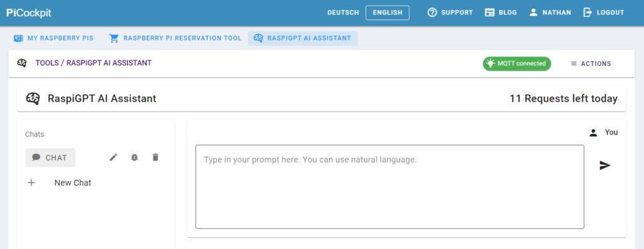The width and height of the screenshot is (644, 249).
Task: Open debug info via bug icon
Action: point(135,157)
